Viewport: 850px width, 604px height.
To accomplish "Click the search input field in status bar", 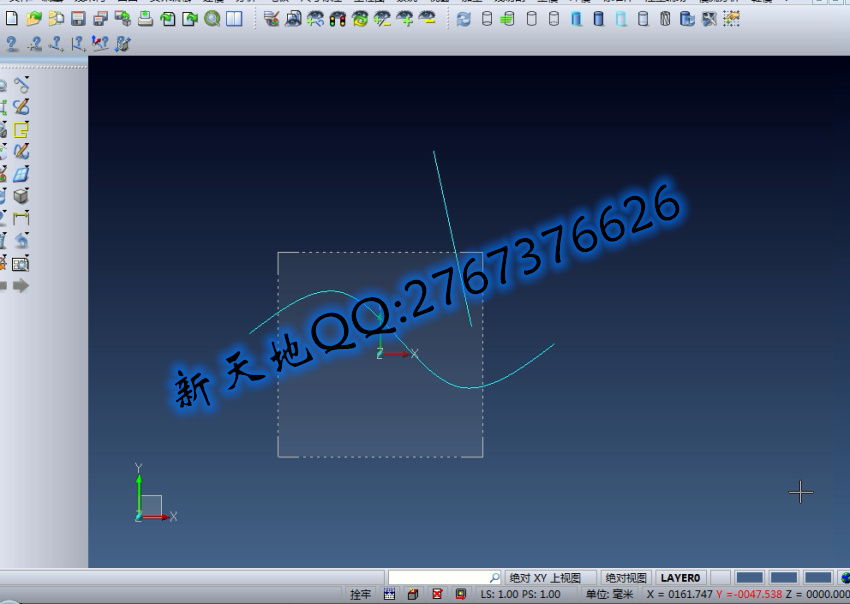I will tap(438, 578).
